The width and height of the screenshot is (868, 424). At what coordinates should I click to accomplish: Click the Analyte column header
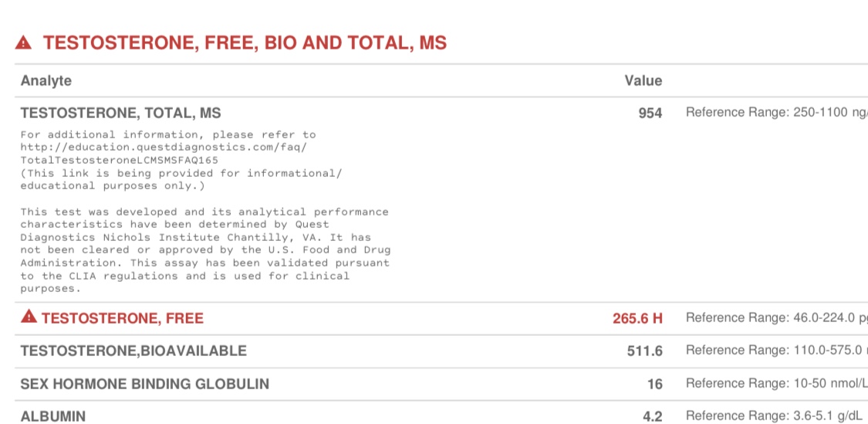tap(46, 80)
